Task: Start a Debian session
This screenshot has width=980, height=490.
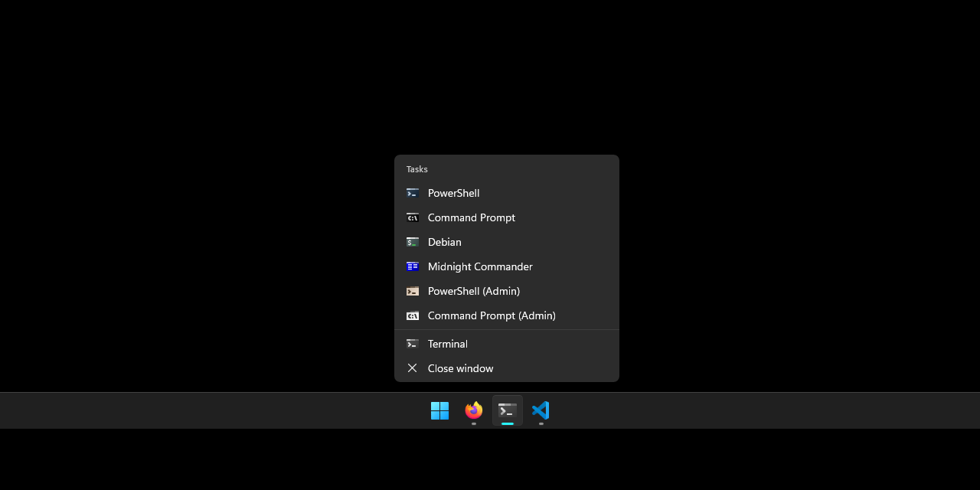Action: click(x=445, y=242)
